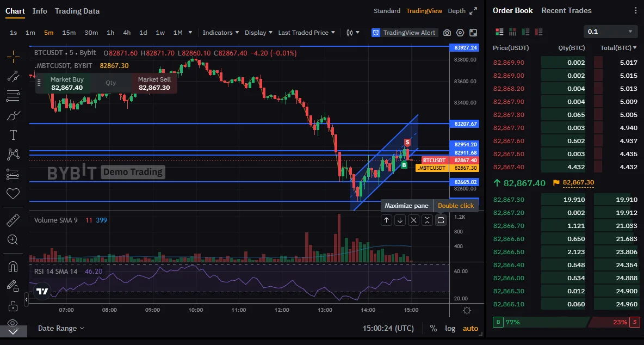Viewport: 644px width, 345px height.
Task: Open chart settings gear icon
Action: click(x=460, y=33)
